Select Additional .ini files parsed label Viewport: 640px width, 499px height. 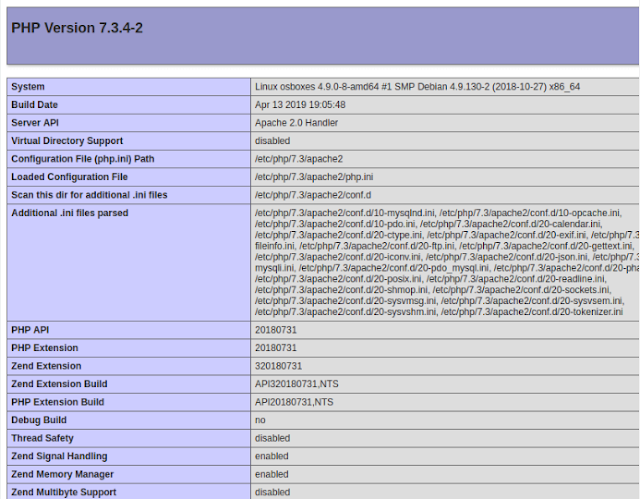point(69,213)
